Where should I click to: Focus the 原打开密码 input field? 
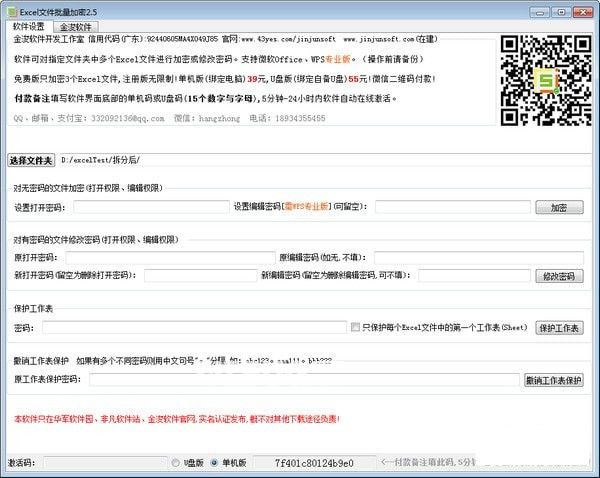click(x=170, y=258)
